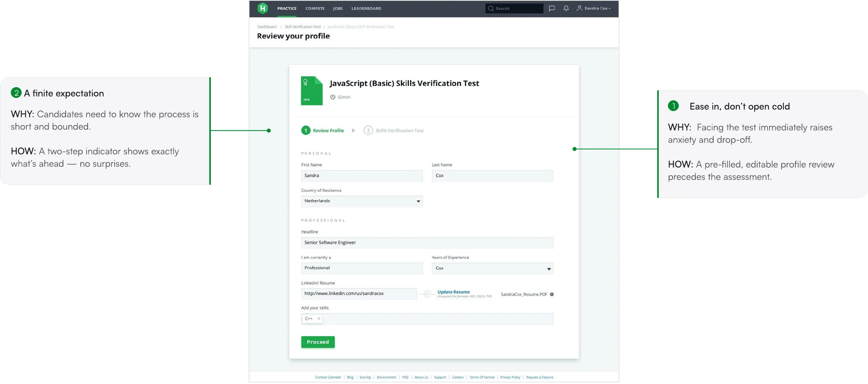This screenshot has height=384, width=868.
Task: Open the messages chat icon
Action: coord(552,8)
